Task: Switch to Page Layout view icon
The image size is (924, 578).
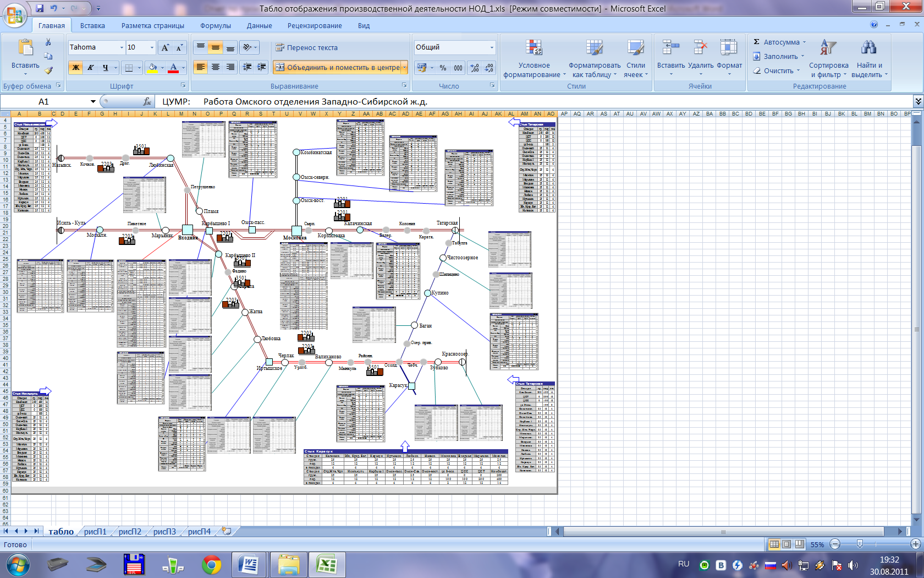Action: (787, 544)
